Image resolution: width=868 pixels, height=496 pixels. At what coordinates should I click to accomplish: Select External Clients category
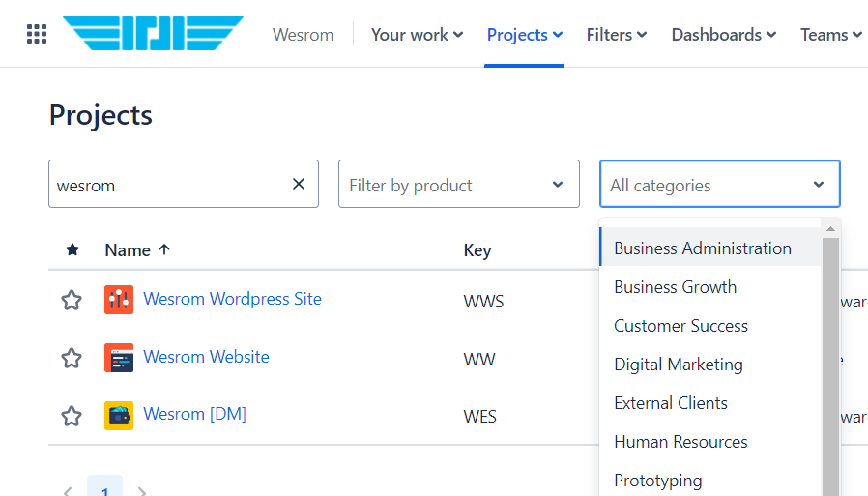(710, 403)
